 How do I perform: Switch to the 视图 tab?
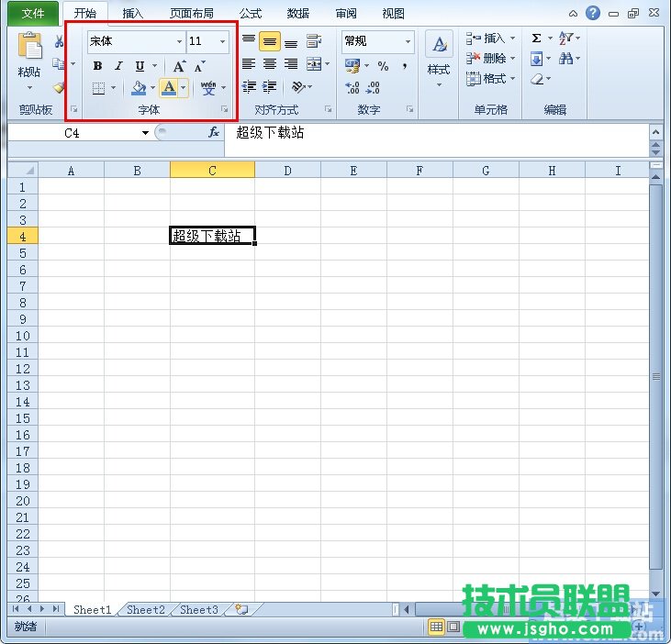tap(393, 14)
